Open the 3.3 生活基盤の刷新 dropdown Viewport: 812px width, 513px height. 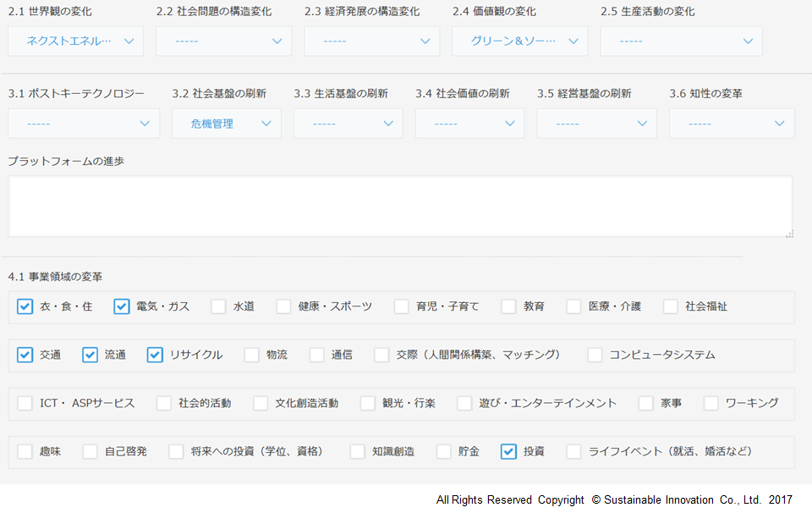coord(348,124)
